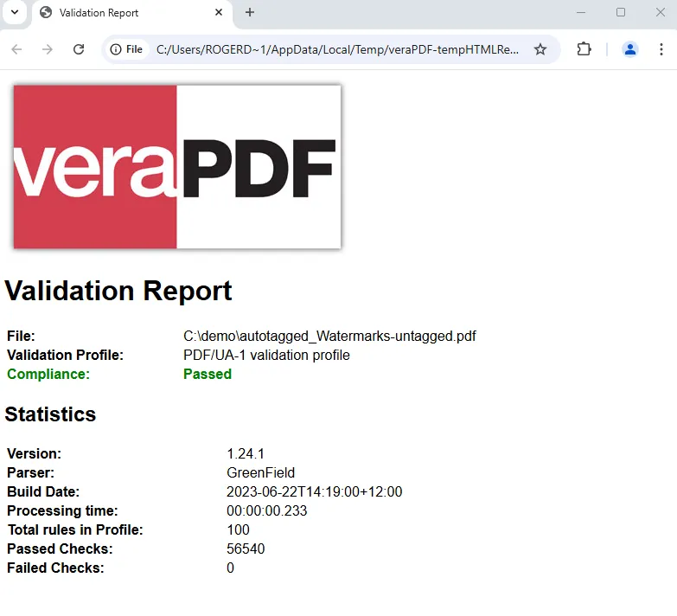
Task: Minimize the Chrome window
Action: pyautogui.click(x=581, y=12)
